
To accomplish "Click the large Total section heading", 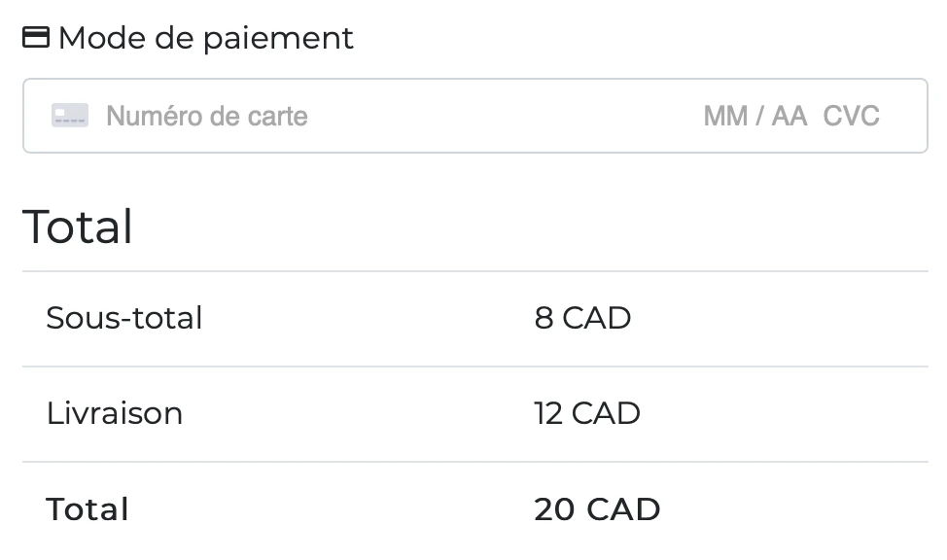I will coord(78,227).
